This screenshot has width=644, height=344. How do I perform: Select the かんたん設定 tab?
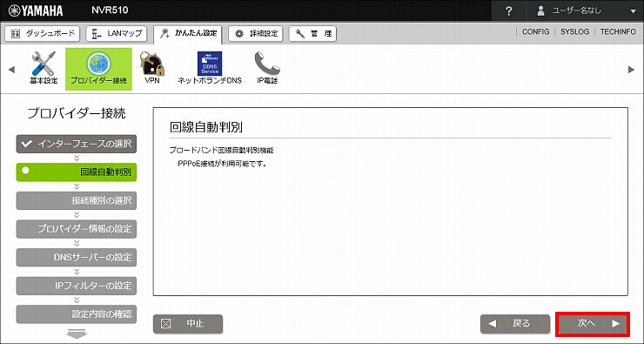(188, 34)
